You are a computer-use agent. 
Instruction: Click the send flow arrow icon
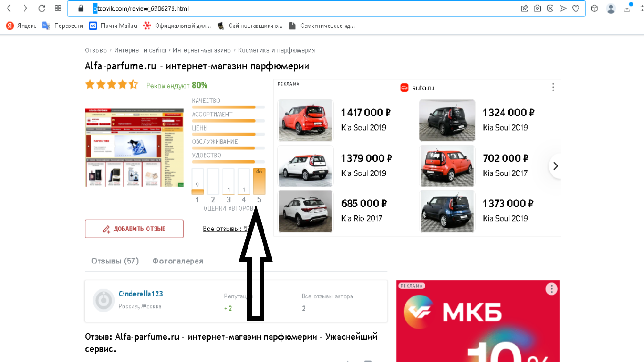pos(563,8)
